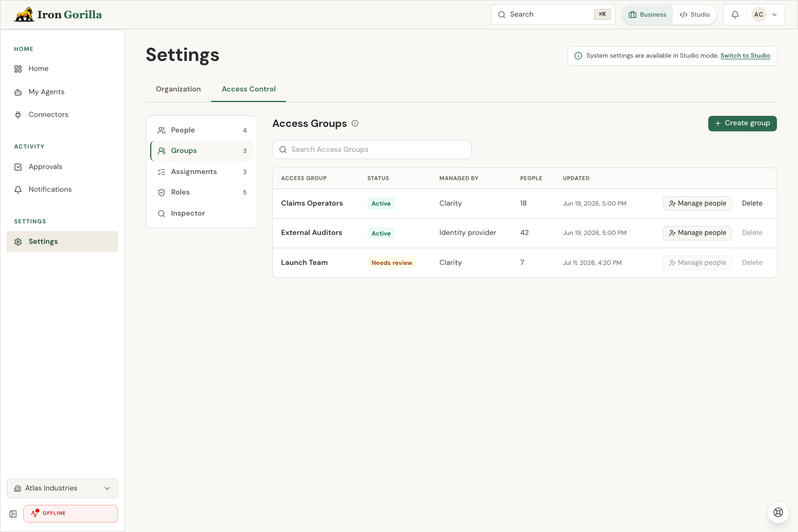
Task: Click Identity provider cell
Action: pyautogui.click(x=468, y=233)
